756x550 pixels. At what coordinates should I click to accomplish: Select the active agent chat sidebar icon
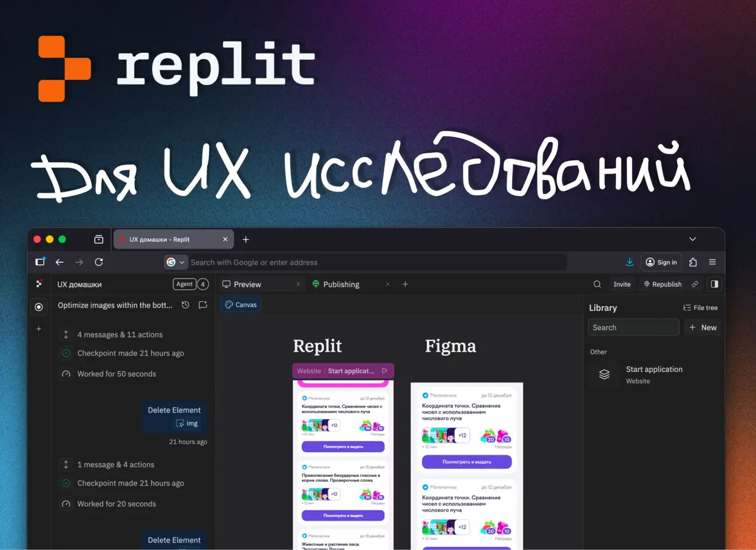(39, 307)
